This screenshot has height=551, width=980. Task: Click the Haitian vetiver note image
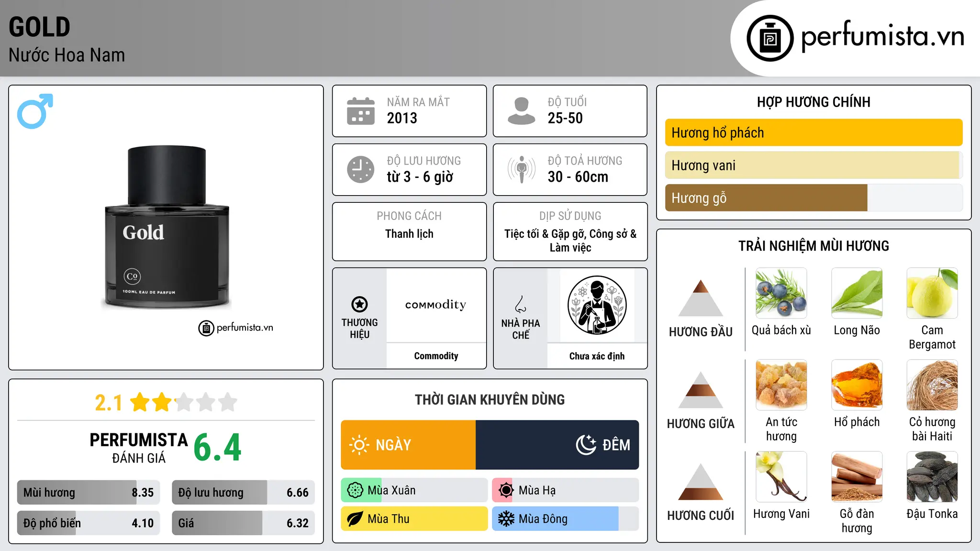coord(932,385)
